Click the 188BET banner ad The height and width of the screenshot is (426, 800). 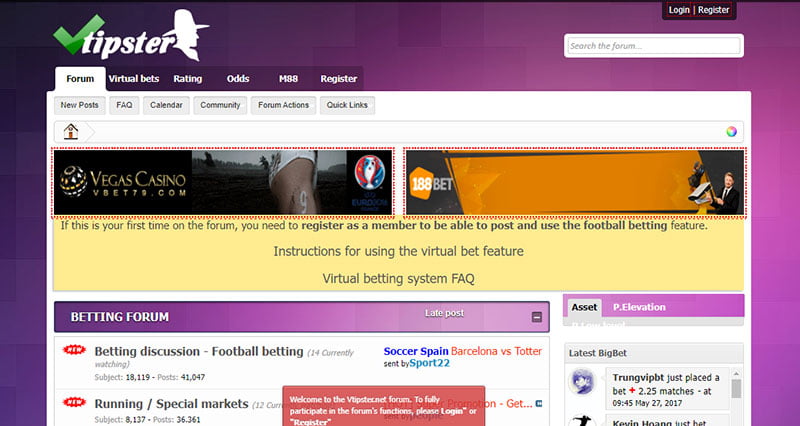click(x=575, y=182)
